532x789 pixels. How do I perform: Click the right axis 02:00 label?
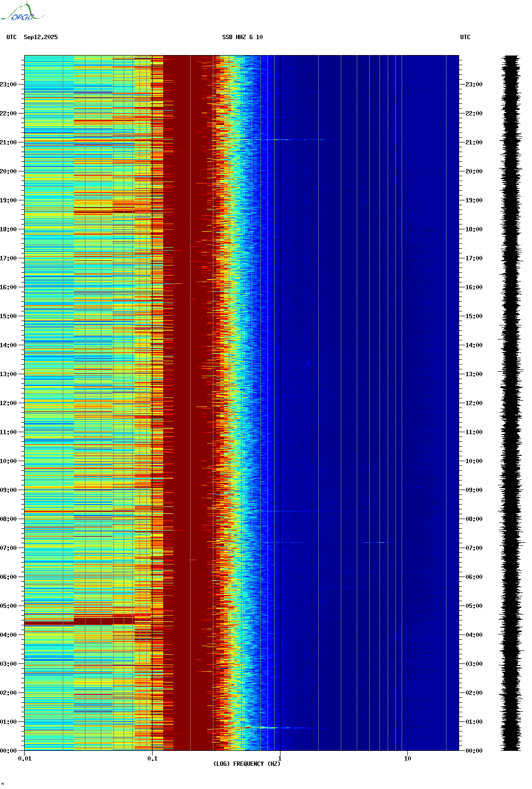click(474, 693)
